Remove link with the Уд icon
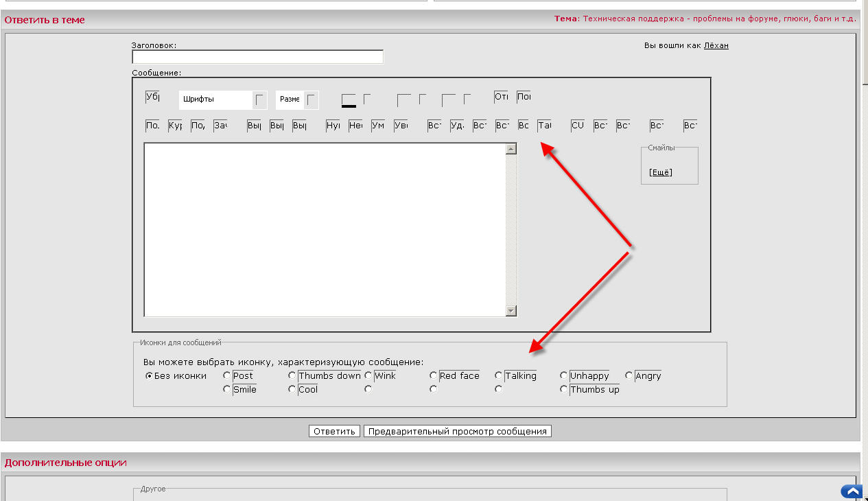The height and width of the screenshot is (501, 868). [x=457, y=126]
